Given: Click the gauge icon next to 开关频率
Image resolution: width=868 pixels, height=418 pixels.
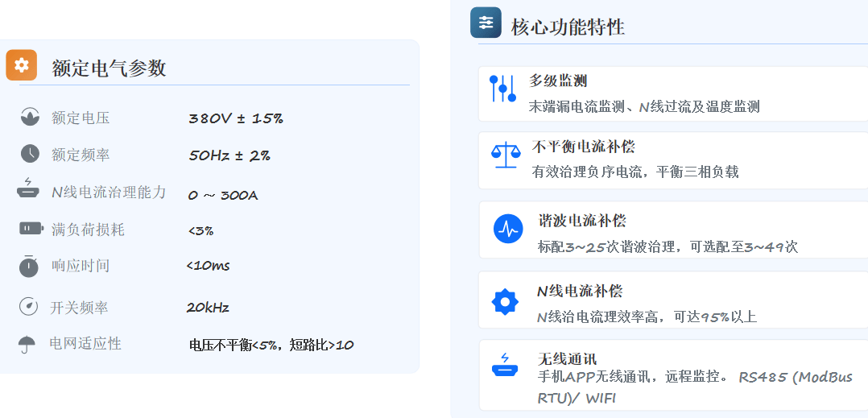Looking at the screenshot, I should coord(28,306).
